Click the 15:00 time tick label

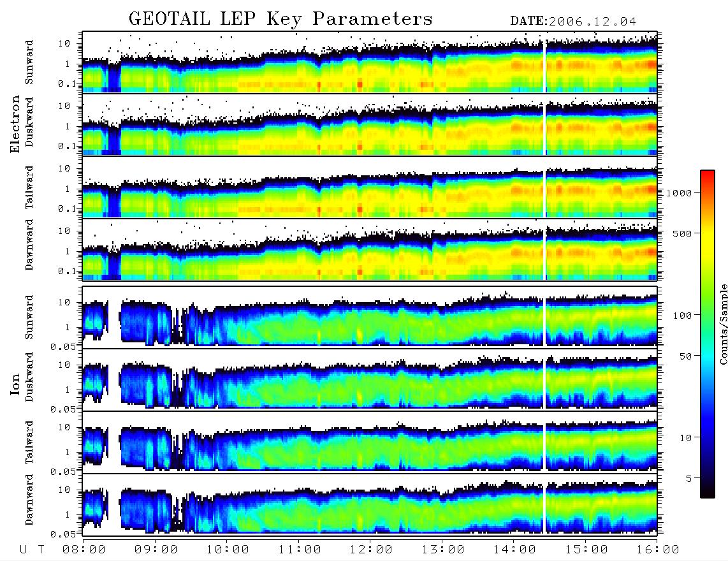pos(586,550)
